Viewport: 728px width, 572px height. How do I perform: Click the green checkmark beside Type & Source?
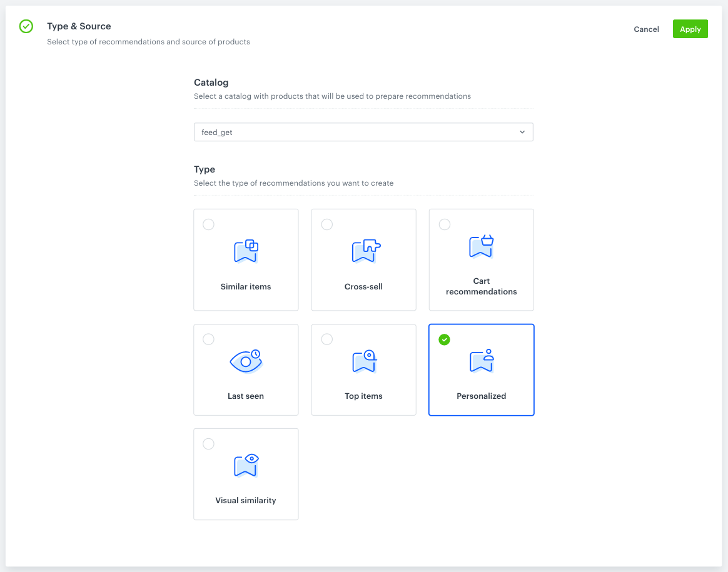point(26,26)
